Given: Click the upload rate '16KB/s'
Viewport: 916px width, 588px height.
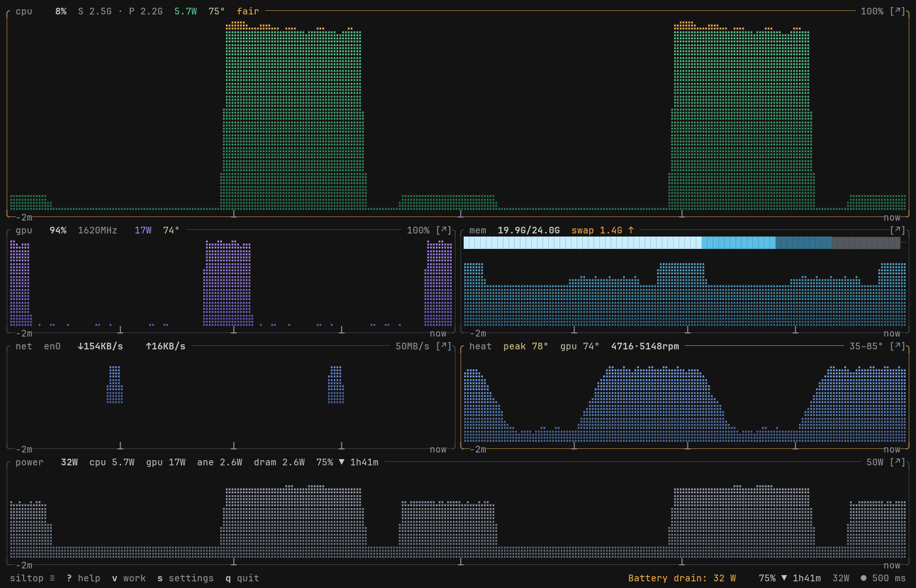Looking at the screenshot, I should click(x=169, y=346).
